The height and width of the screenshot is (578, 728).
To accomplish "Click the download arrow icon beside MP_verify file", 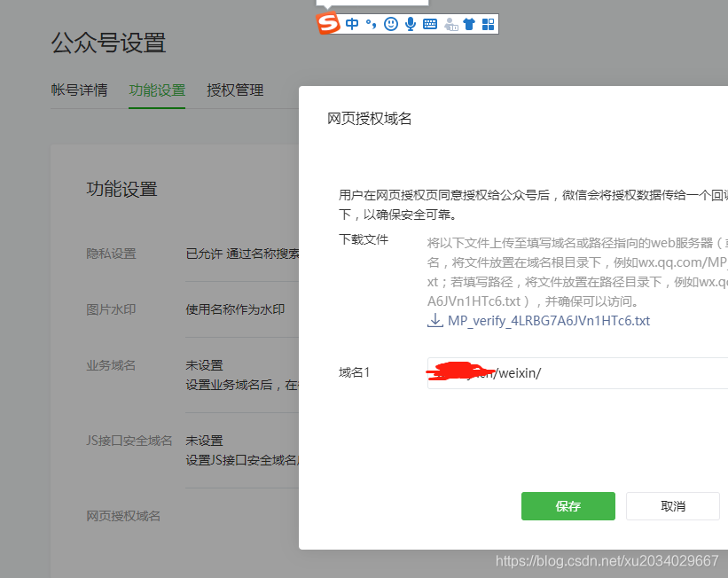I will coord(435,320).
